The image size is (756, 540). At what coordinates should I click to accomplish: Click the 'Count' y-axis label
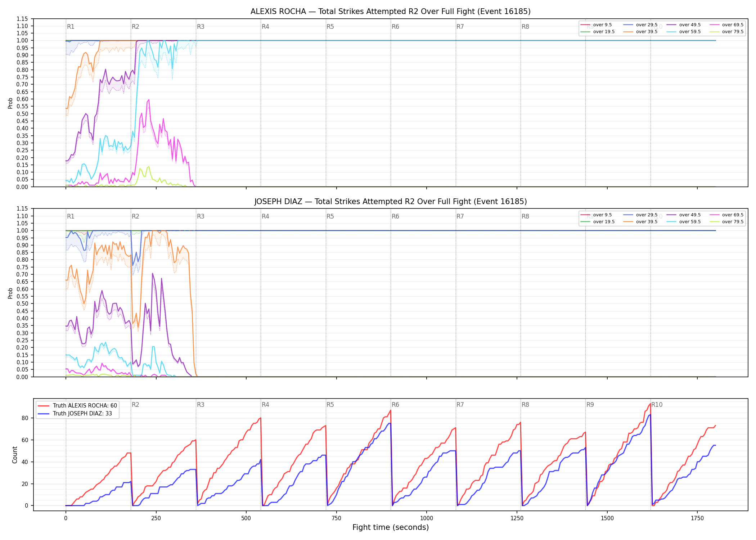(15, 455)
